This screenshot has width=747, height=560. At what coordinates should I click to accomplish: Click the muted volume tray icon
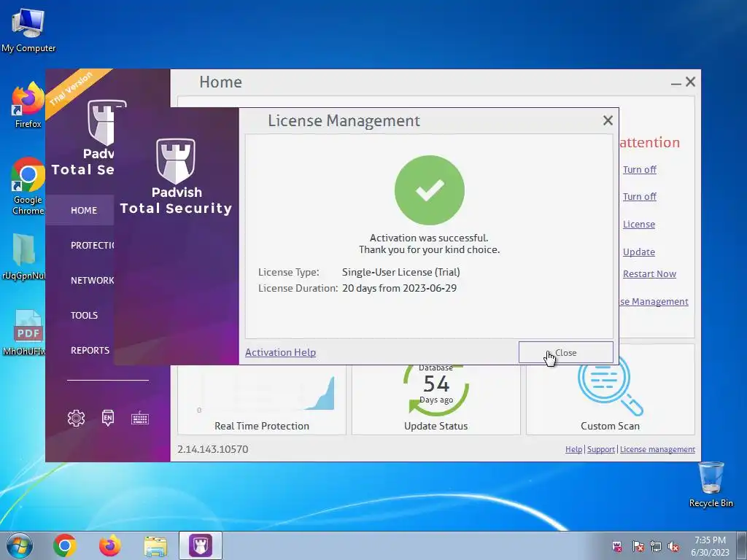click(673, 546)
